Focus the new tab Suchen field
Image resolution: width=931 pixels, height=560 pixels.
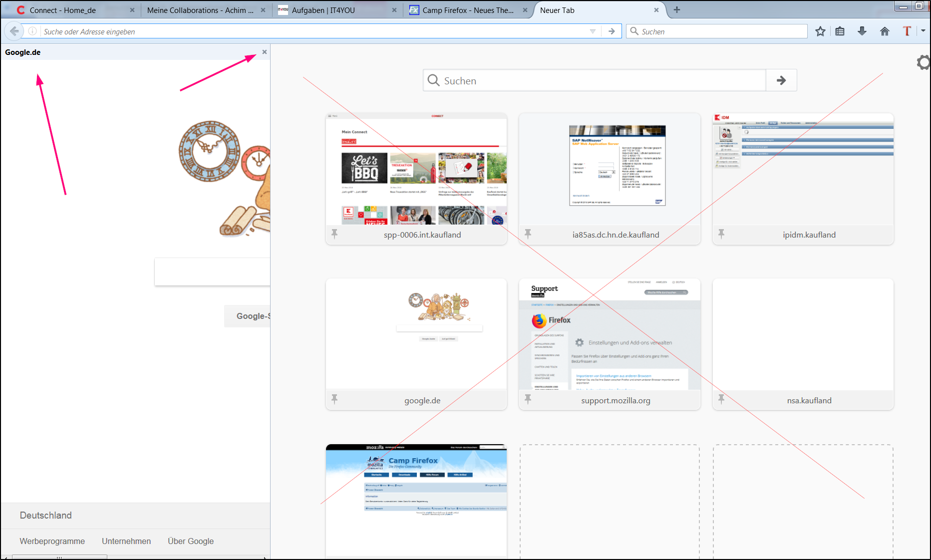tap(595, 80)
